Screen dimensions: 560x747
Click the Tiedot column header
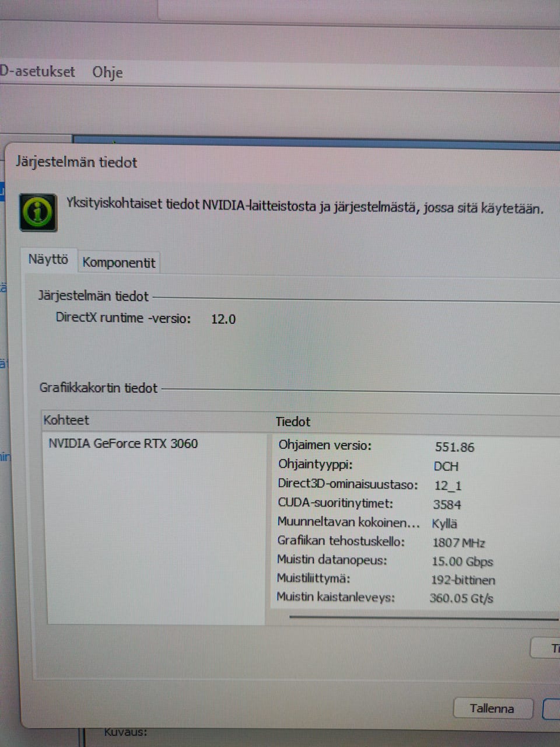click(x=293, y=421)
